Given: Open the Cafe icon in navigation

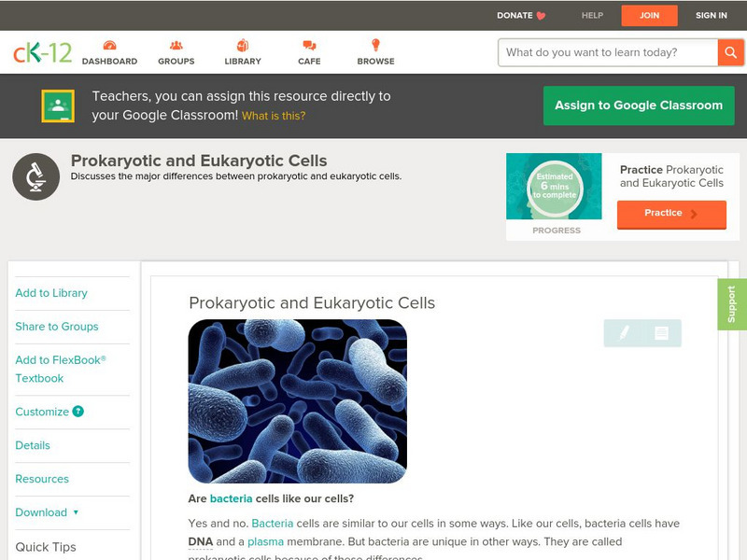Looking at the screenshot, I should pos(309,46).
